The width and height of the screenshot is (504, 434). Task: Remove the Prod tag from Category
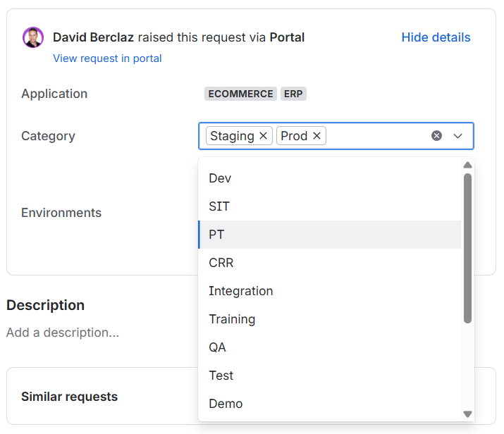click(317, 136)
